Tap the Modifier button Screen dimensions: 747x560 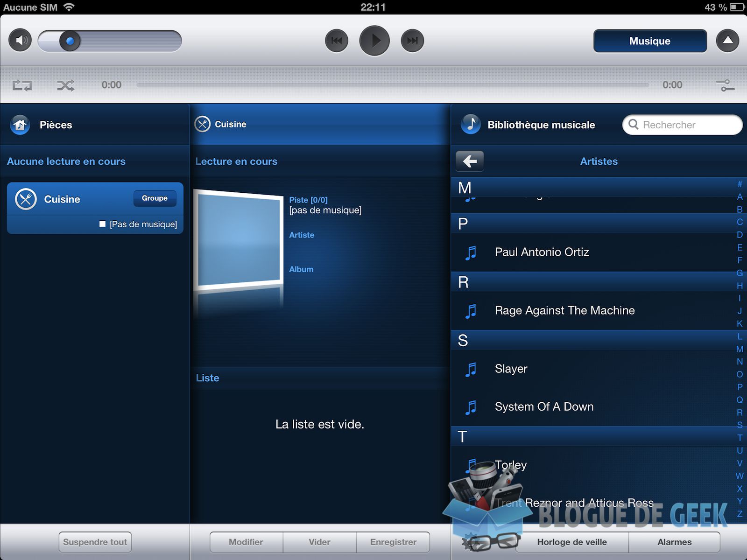246,542
